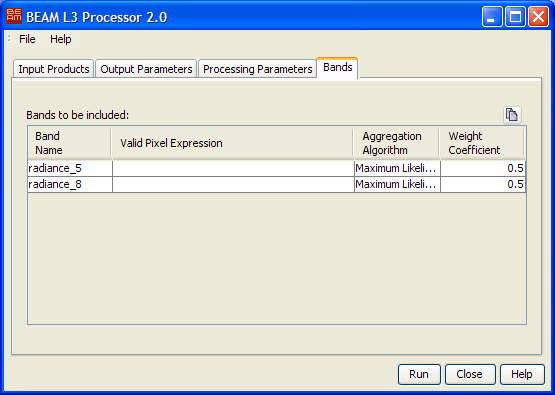The height and width of the screenshot is (395, 555).
Task: Switch to Output Parameters tab
Action: click(x=146, y=69)
